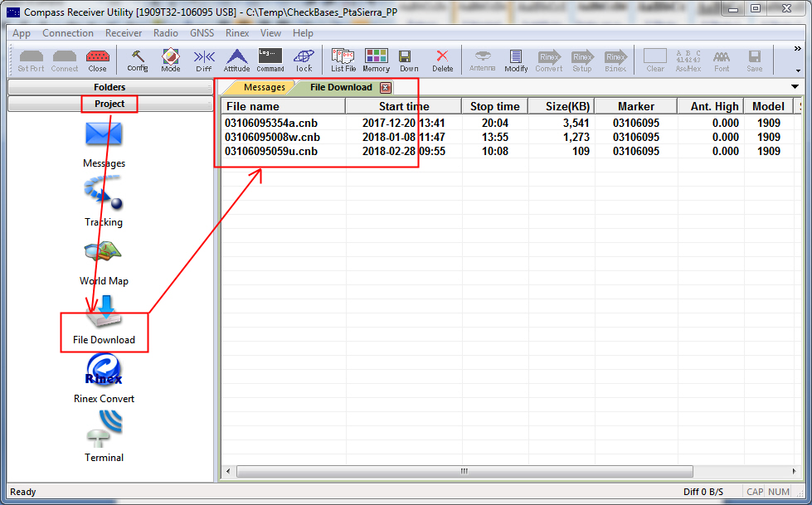
Task: Select file 03106095008w.cnb
Action: [272, 138]
